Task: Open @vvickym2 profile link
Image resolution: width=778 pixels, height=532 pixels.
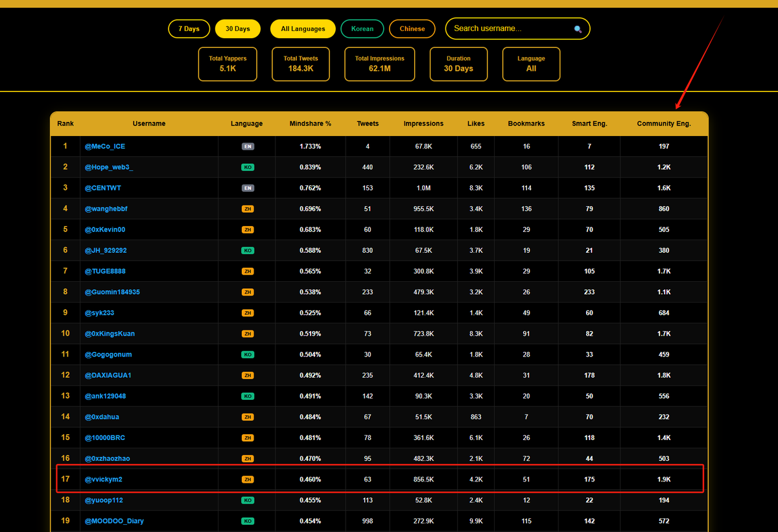Action: coord(104,480)
